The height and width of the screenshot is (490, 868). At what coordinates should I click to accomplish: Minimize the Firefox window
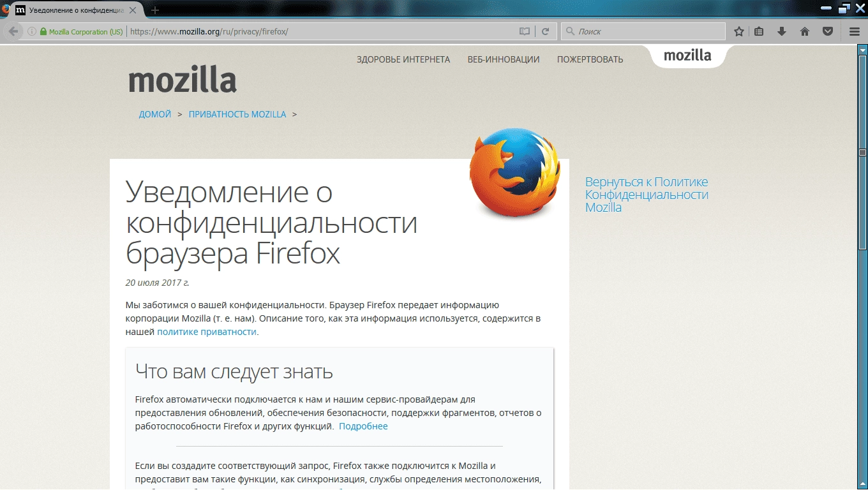point(827,8)
